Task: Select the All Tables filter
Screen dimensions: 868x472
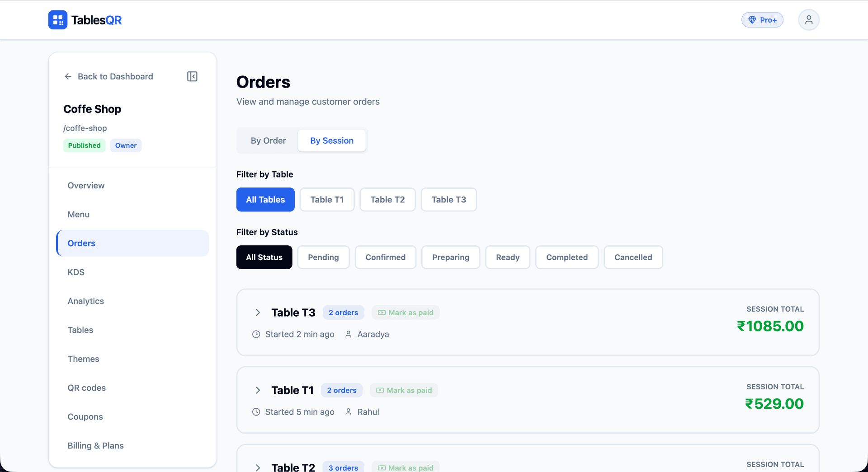Action: point(265,200)
